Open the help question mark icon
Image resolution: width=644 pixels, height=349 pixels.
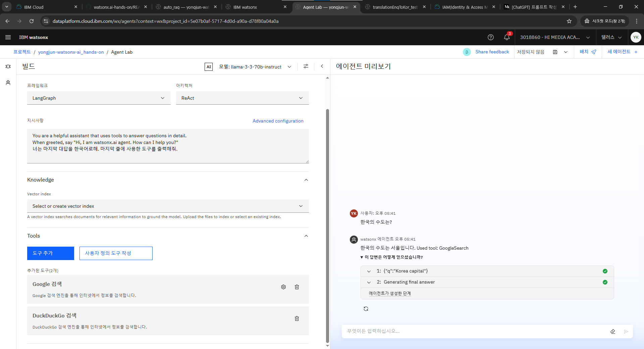coord(491,37)
